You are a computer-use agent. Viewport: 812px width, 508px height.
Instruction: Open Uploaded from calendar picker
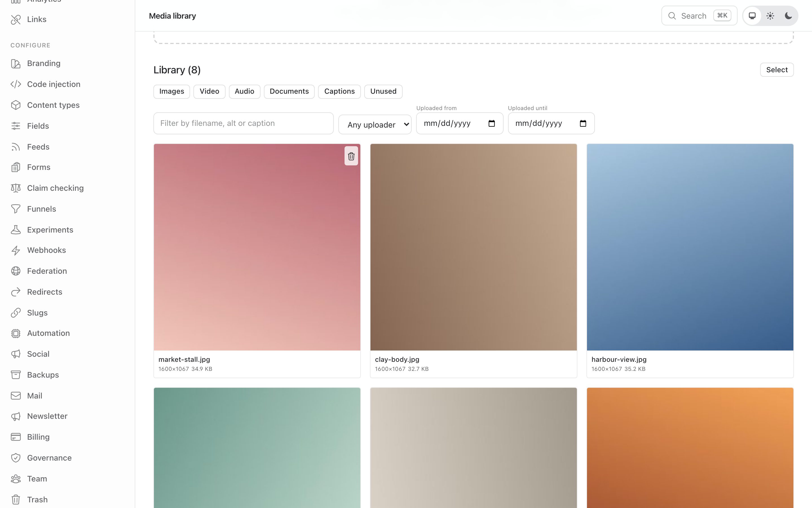pos(491,123)
